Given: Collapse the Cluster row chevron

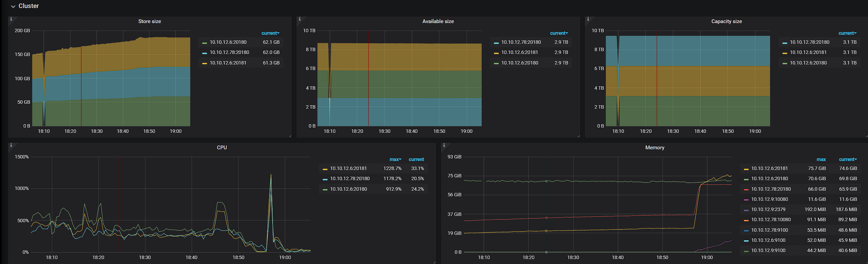Looking at the screenshot, I should pos(13,6).
